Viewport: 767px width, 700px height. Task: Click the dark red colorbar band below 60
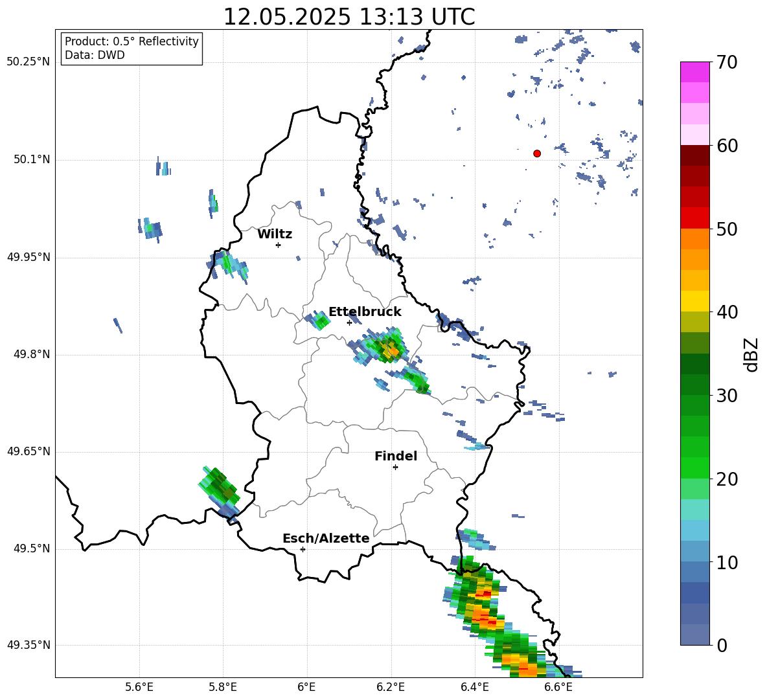coord(694,155)
